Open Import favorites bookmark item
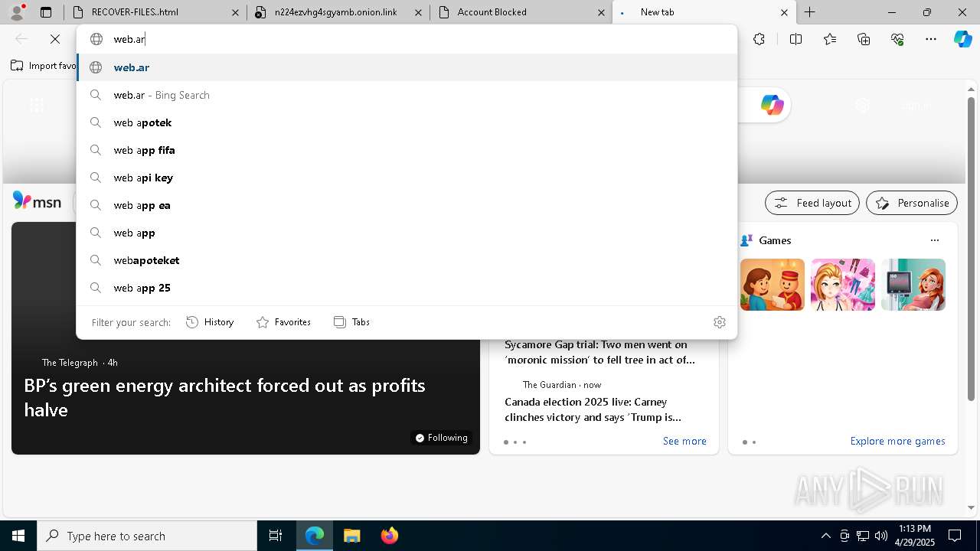 pyautogui.click(x=44, y=66)
